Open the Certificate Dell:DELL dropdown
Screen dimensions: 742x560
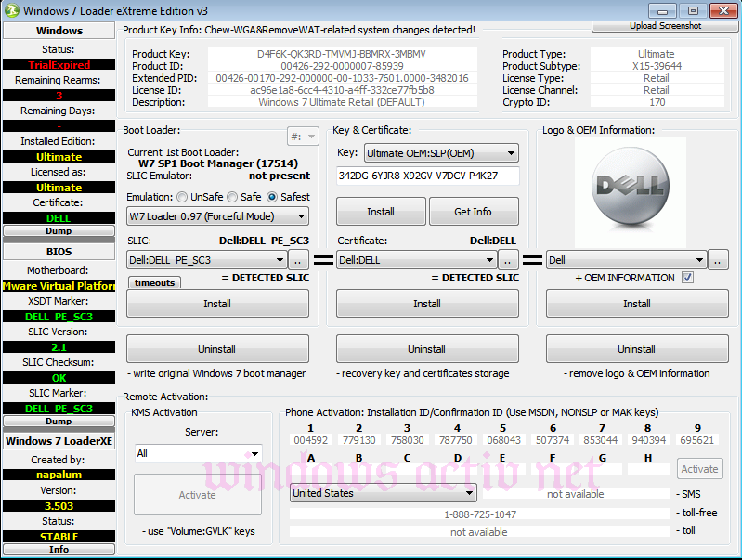[x=416, y=260]
